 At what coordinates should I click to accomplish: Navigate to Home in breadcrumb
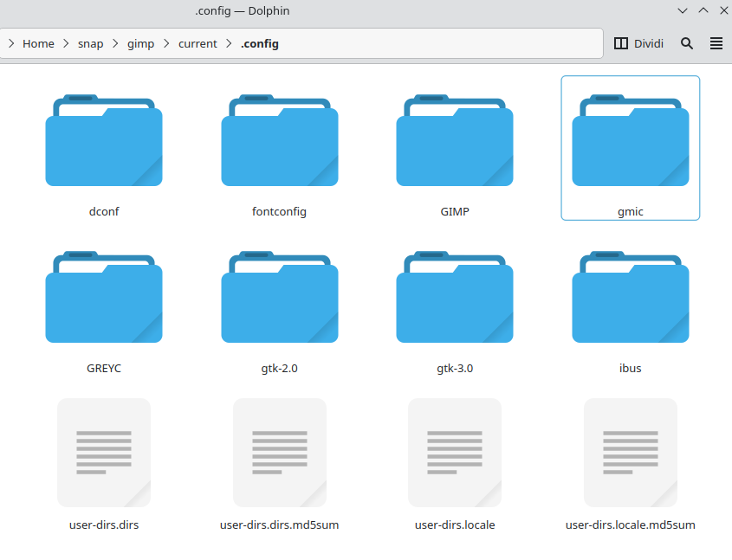pyautogui.click(x=38, y=43)
